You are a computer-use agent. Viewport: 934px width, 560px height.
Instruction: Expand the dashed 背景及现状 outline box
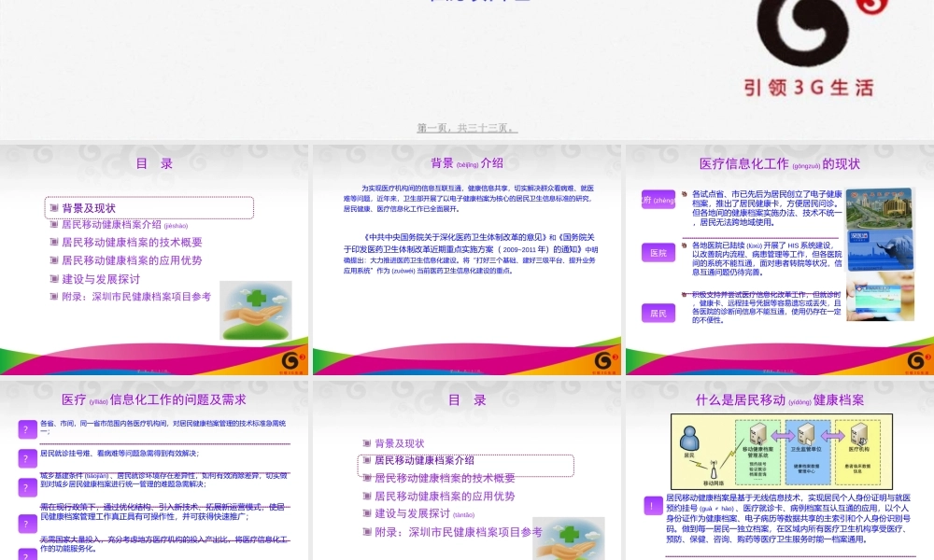click(x=149, y=209)
